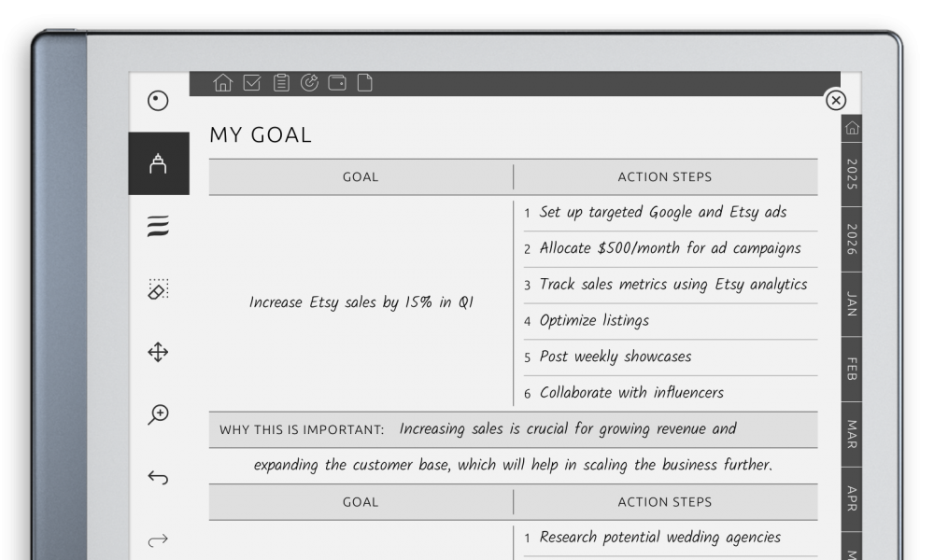The height and width of the screenshot is (560, 934).
Task: Tap the circular menu icon at top-left
Action: click(158, 101)
